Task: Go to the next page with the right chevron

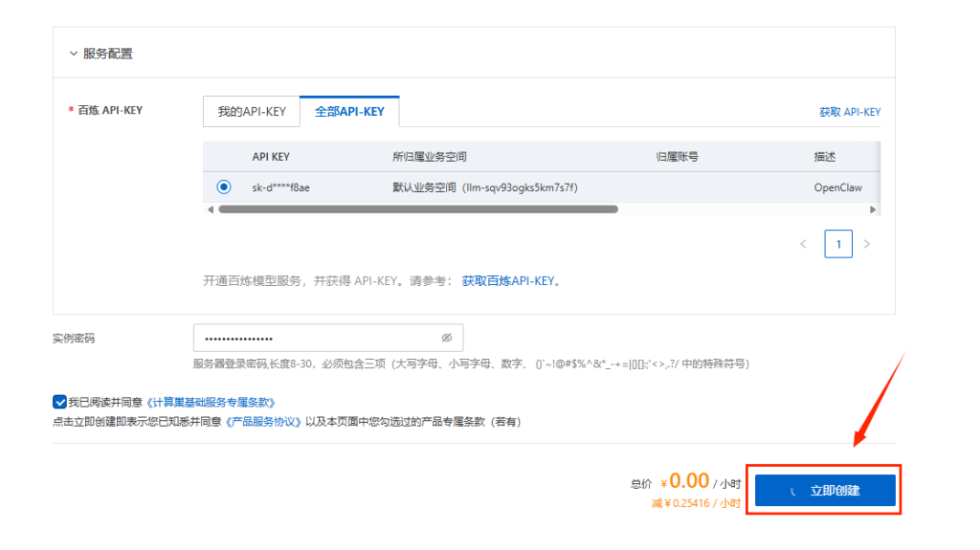Action: coord(867,244)
